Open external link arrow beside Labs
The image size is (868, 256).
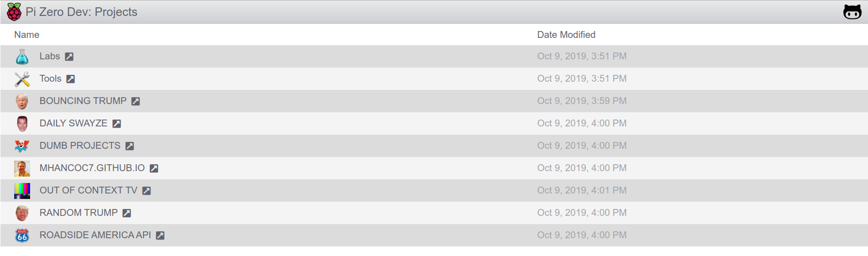click(x=69, y=57)
